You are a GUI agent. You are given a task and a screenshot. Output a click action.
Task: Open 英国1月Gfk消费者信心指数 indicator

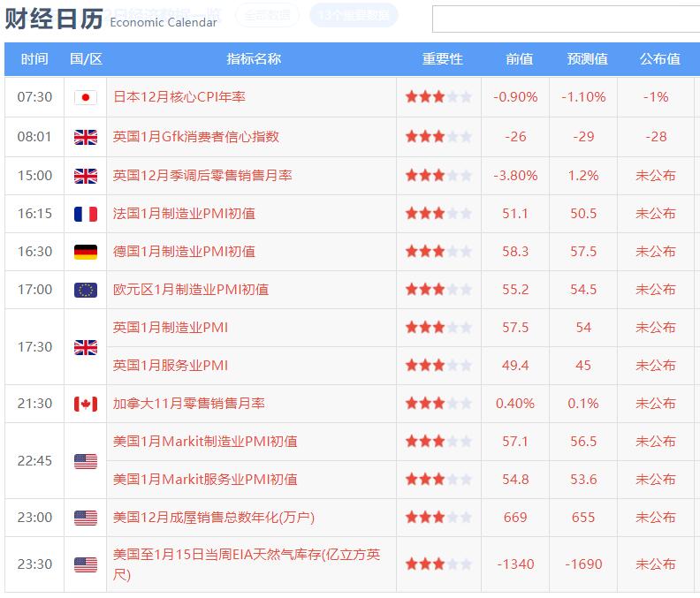(x=196, y=137)
